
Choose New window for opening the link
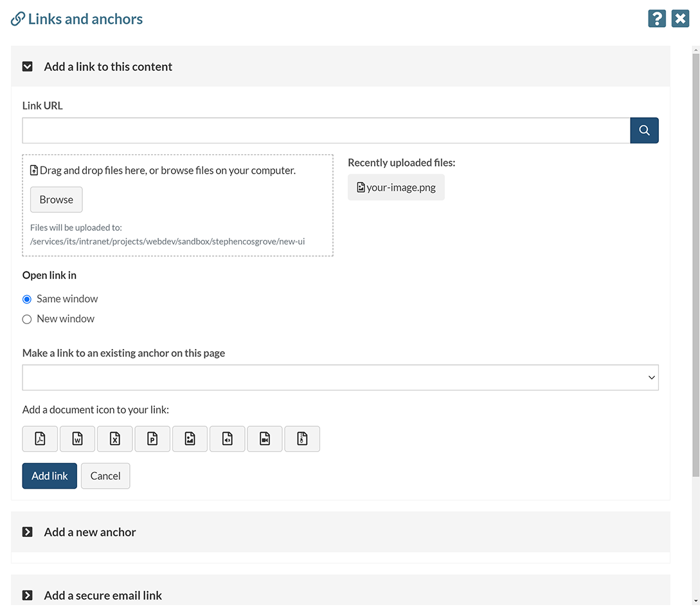pyautogui.click(x=26, y=319)
